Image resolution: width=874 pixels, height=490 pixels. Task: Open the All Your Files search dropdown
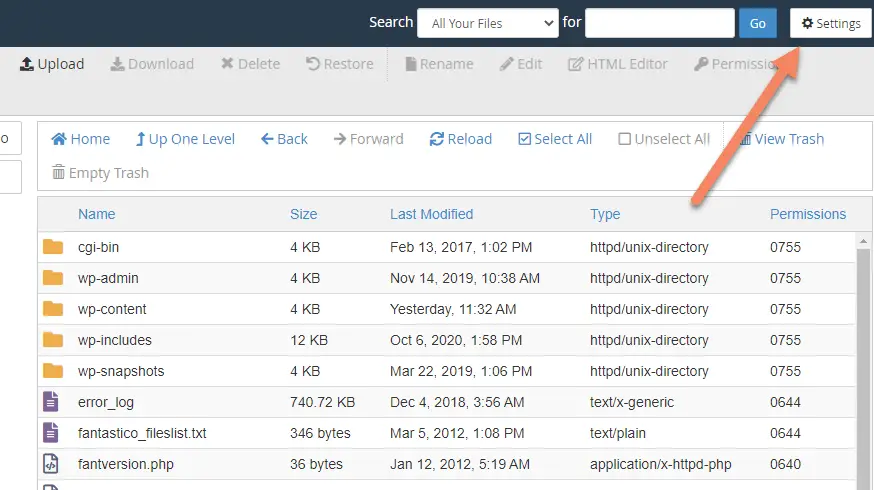click(488, 23)
